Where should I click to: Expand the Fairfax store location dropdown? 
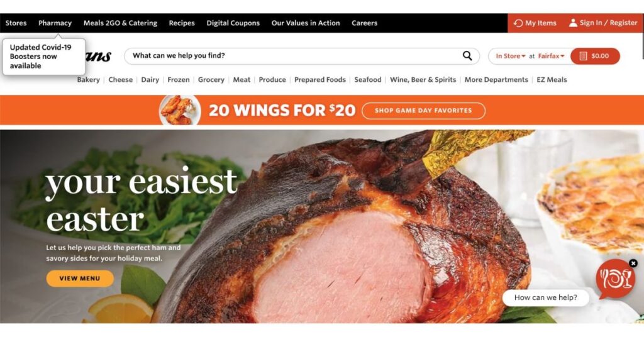(x=551, y=56)
